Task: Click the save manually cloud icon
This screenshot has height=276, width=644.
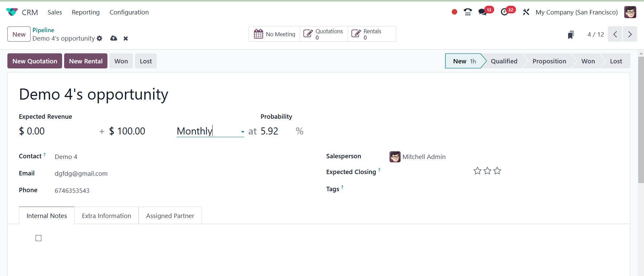Action: coord(114,38)
